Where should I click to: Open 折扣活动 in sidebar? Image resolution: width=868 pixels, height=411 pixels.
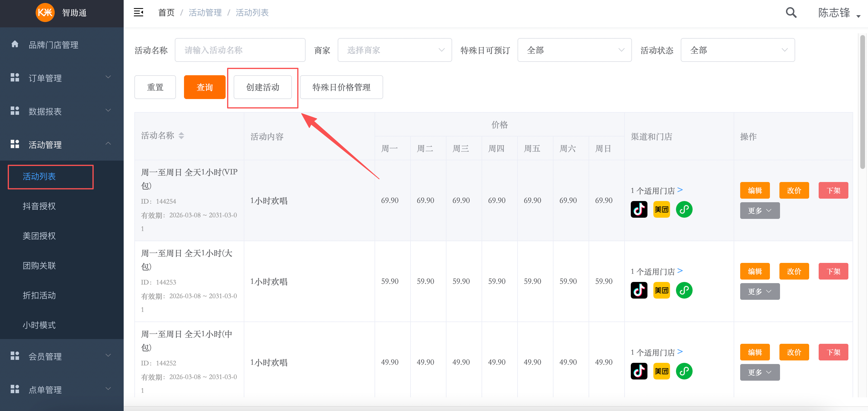pyautogui.click(x=39, y=295)
